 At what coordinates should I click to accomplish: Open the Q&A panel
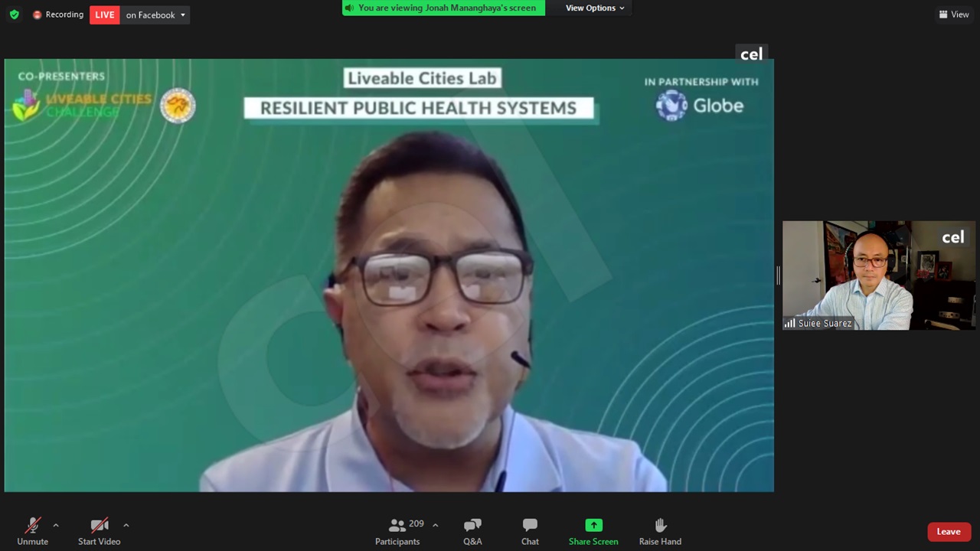[472, 531]
